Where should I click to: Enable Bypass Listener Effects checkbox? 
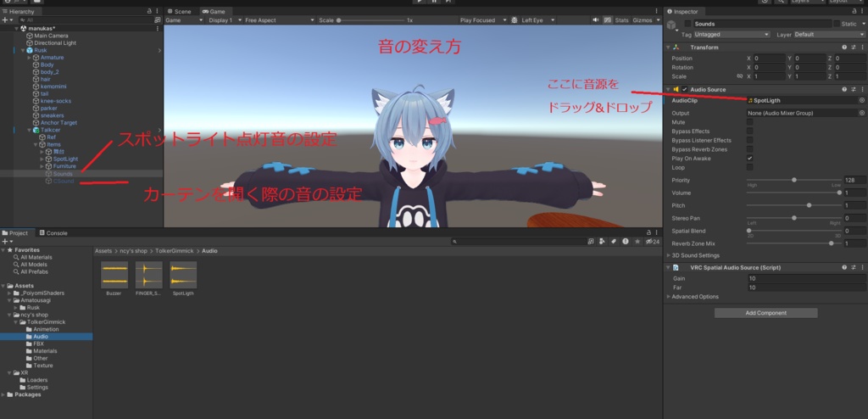point(749,140)
